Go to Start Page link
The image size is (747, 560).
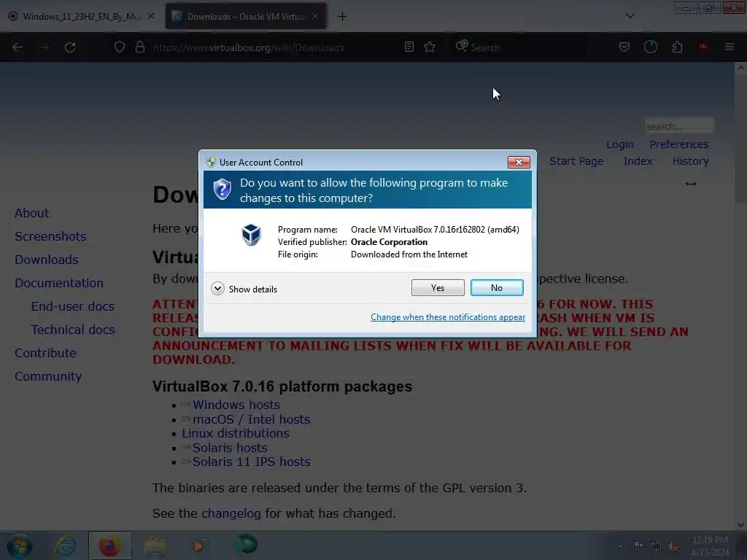[576, 161]
